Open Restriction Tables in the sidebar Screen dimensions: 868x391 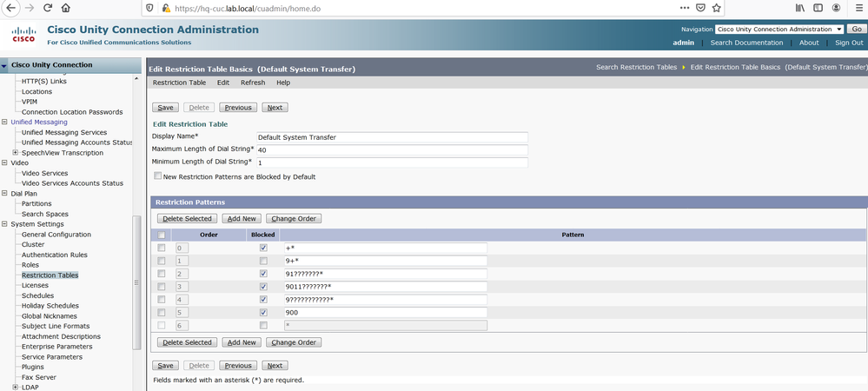50,275
